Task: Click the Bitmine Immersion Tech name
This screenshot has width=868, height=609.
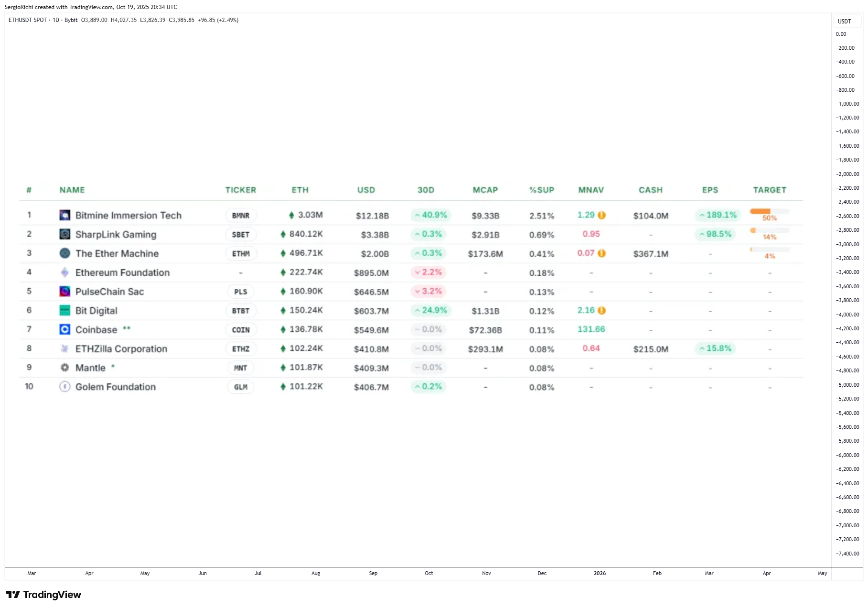Action: coord(129,216)
